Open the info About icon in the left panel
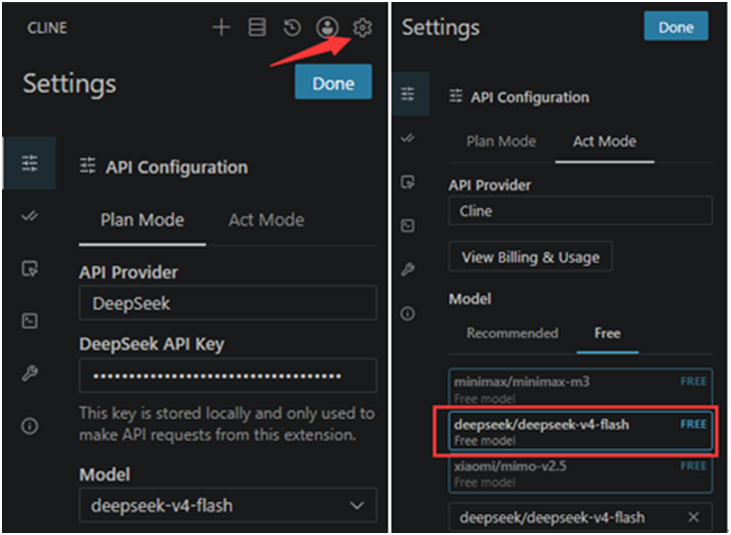This screenshot has height=535, width=731. point(30,425)
